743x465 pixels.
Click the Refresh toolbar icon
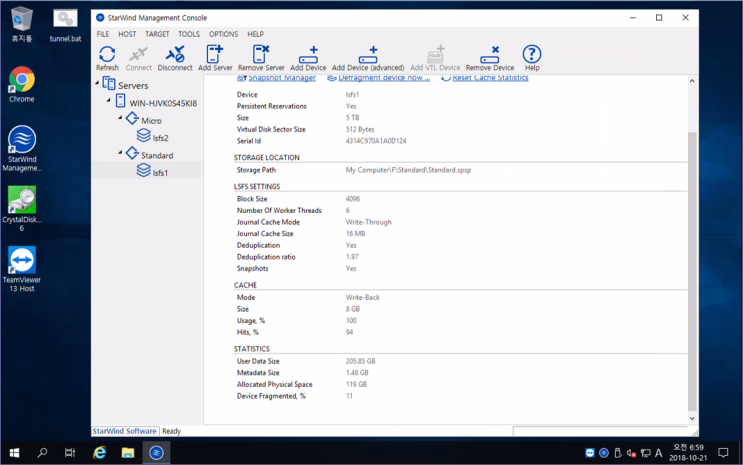[107, 58]
